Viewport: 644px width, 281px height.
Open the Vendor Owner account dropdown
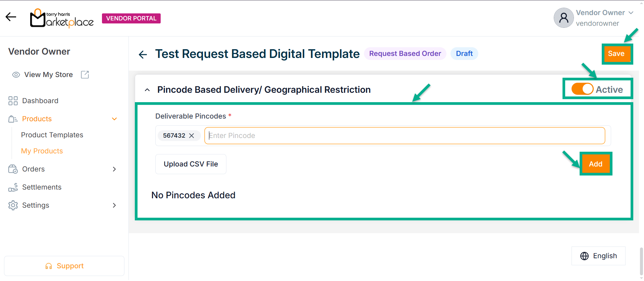pyautogui.click(x=631, y=13)
